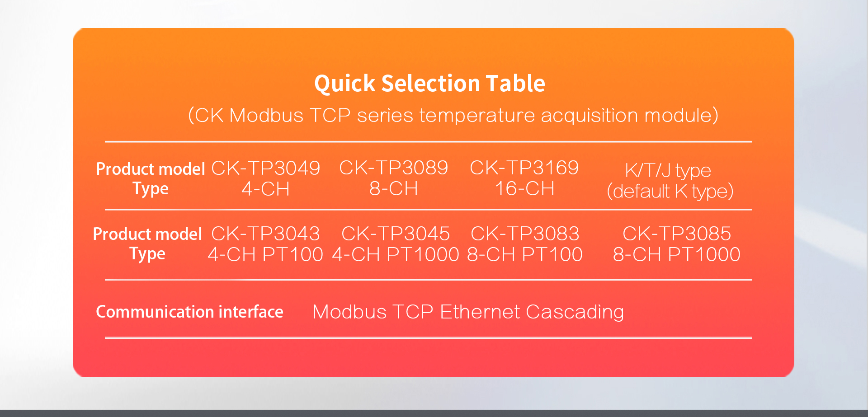Select the CK-TP3083 8-CH PT100 model
This screenshot has height=417, width=868.
[525, 244]
